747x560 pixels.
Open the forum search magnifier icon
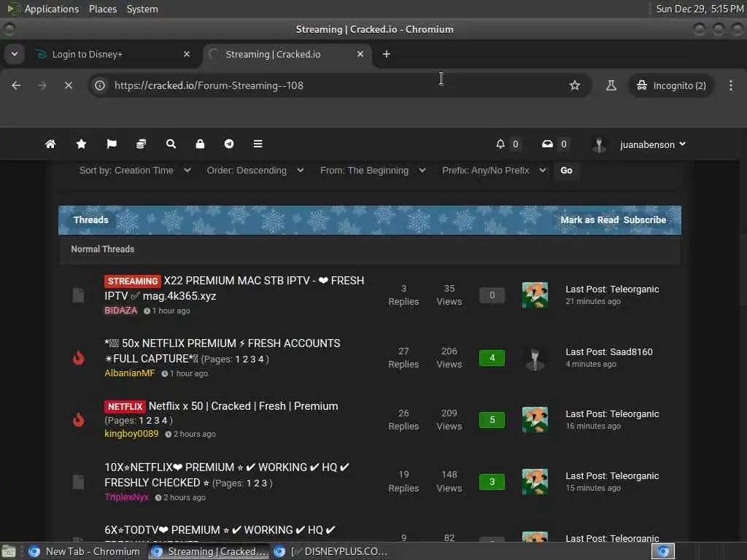[171, 144]
